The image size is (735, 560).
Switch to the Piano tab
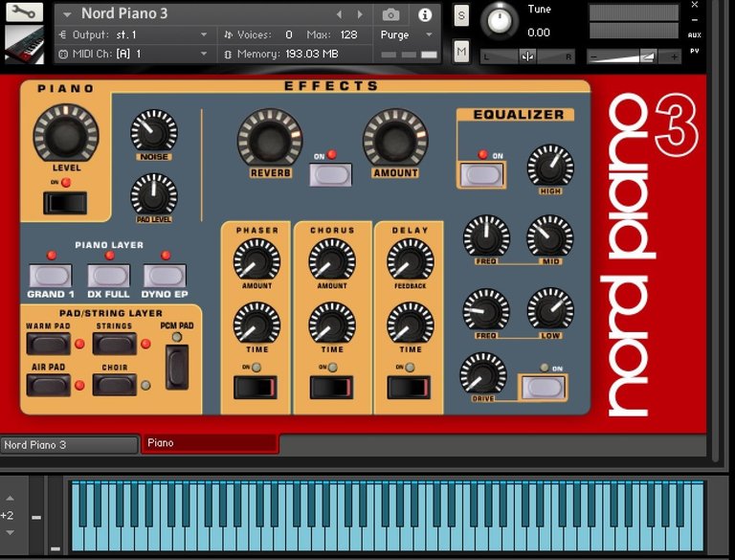tap(210, 443)
